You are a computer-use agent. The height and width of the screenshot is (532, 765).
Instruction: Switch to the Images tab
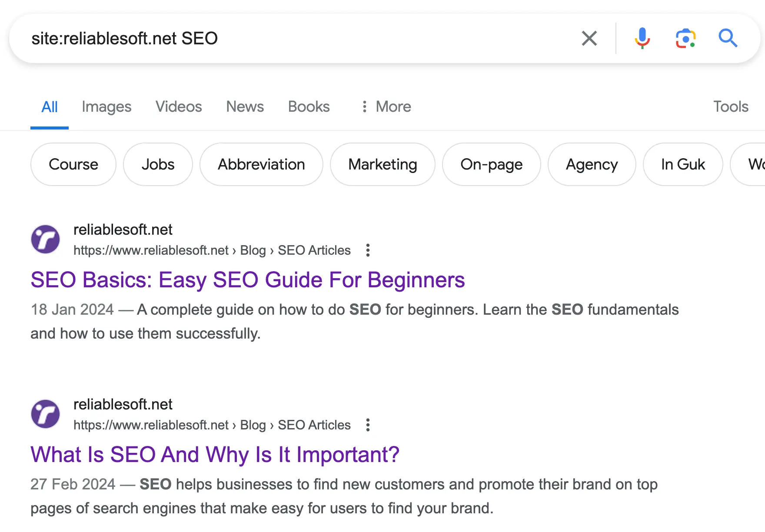pos(106,106)
